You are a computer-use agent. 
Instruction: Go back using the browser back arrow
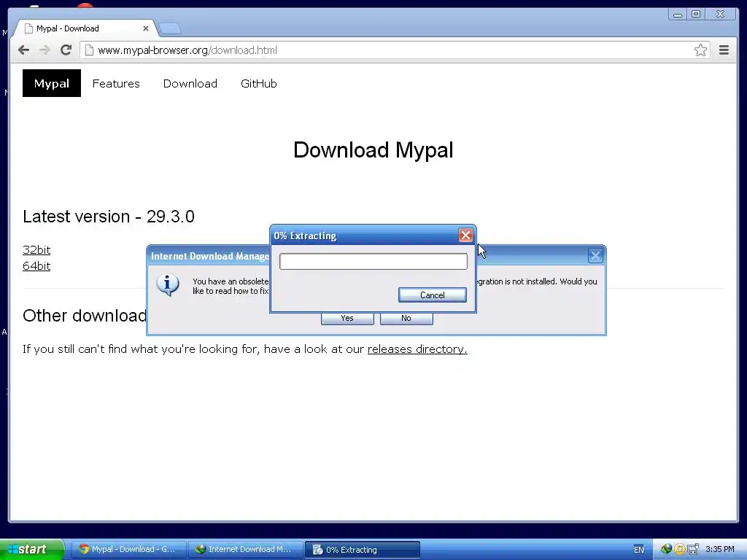[23, 50]
